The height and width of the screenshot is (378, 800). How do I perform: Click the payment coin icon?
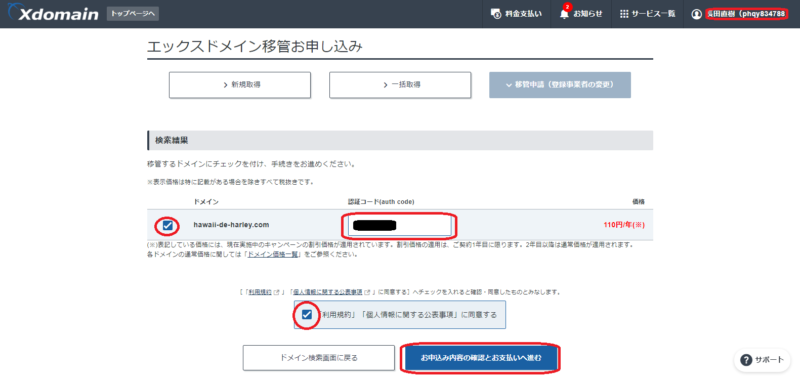[495, 14]
